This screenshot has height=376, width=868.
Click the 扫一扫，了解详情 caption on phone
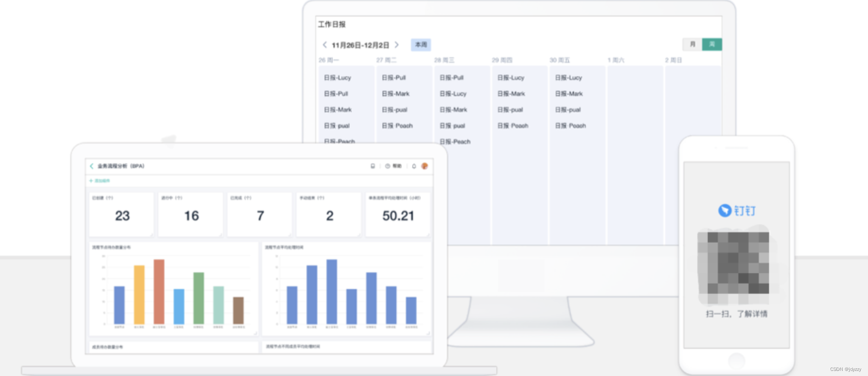point(736,314)
